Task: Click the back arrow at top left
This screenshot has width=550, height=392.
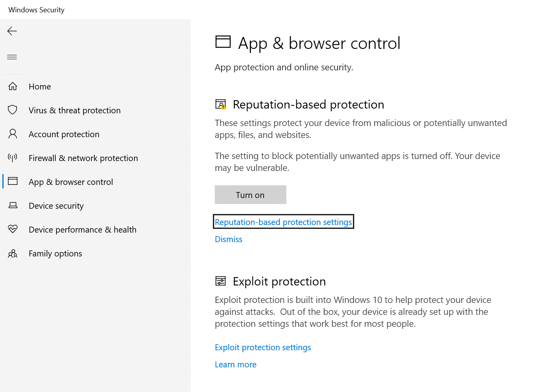Action: (x=12, y=31)
